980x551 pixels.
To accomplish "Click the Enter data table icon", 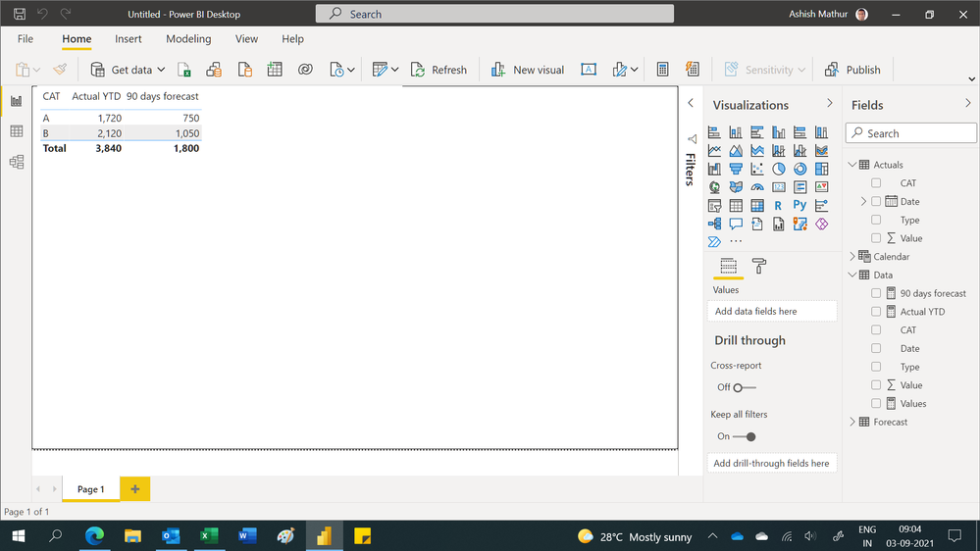I will click(275, 70).
